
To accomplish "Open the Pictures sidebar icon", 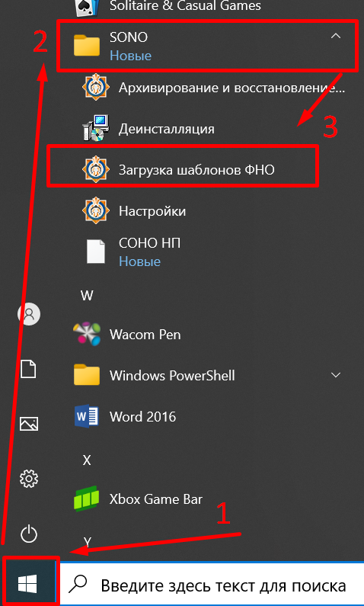I will click(x=29, y=424).
